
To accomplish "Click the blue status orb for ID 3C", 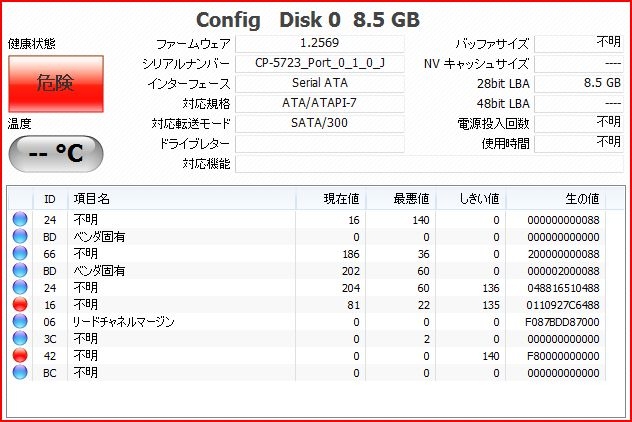I will (x=19, y=338).
